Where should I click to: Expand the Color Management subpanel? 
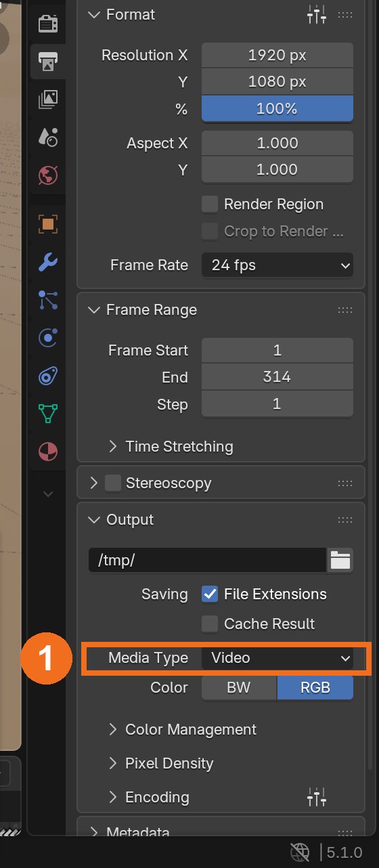coord(113,729)
